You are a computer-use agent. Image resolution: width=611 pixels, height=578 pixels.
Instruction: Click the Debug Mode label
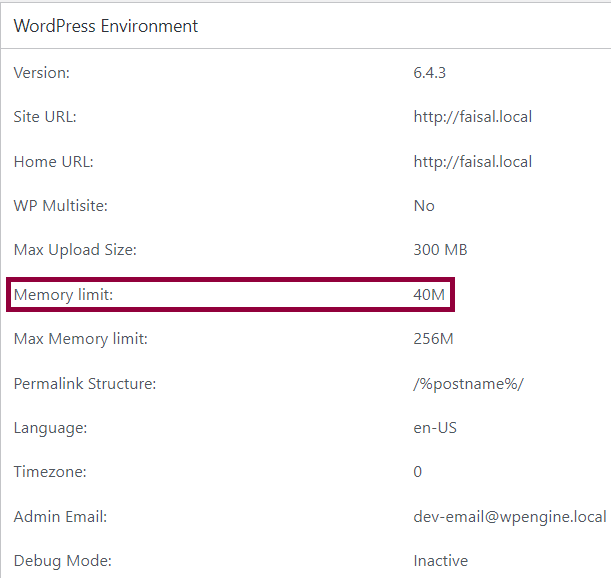click(63, 561)
